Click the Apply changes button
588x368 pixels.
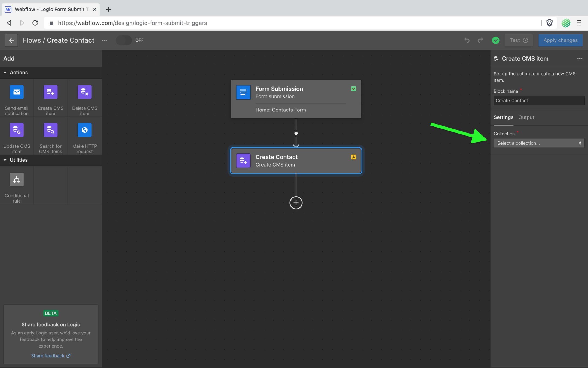click(x=561, y=40)
